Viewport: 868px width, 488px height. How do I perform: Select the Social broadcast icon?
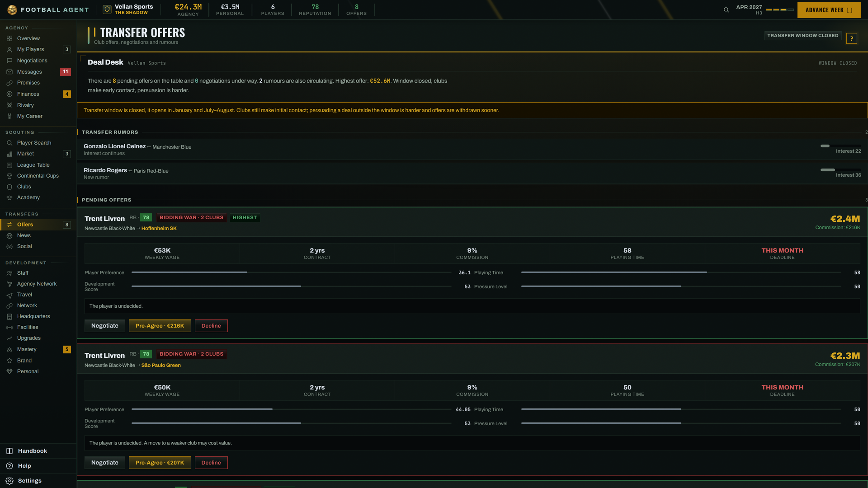(9, 246)
